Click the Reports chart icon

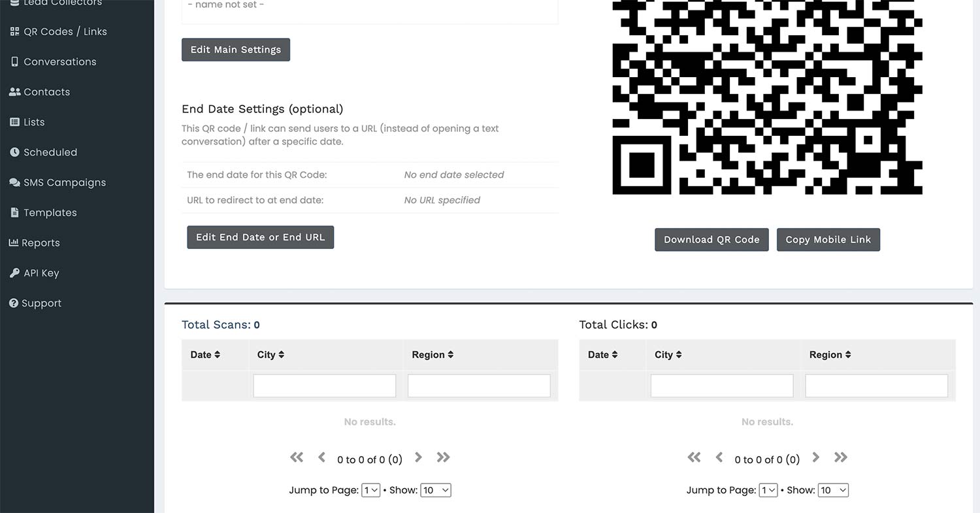pyautogui.click(x=14, y=242)
